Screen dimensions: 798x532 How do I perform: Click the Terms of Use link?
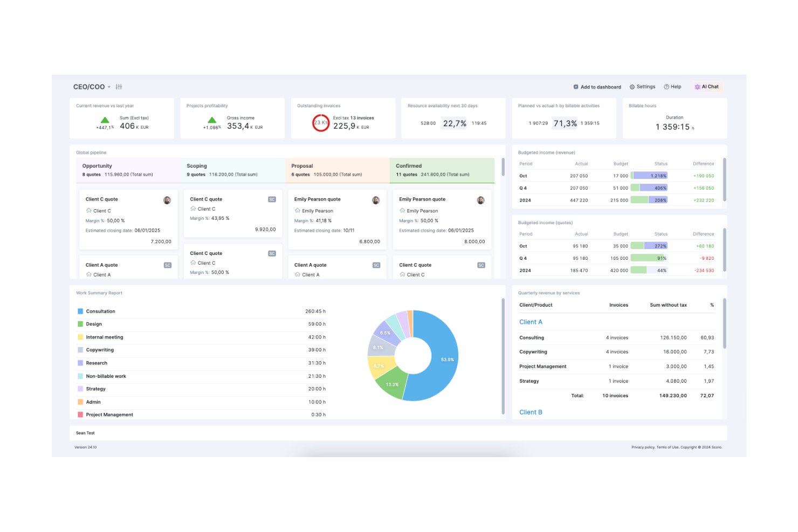click(666, 447)
